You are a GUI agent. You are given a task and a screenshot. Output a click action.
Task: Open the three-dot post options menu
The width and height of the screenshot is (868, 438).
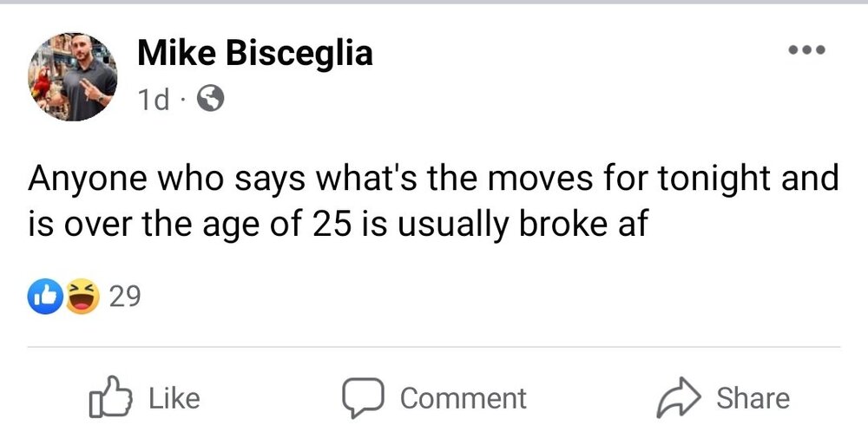click(x=806, y=51)
